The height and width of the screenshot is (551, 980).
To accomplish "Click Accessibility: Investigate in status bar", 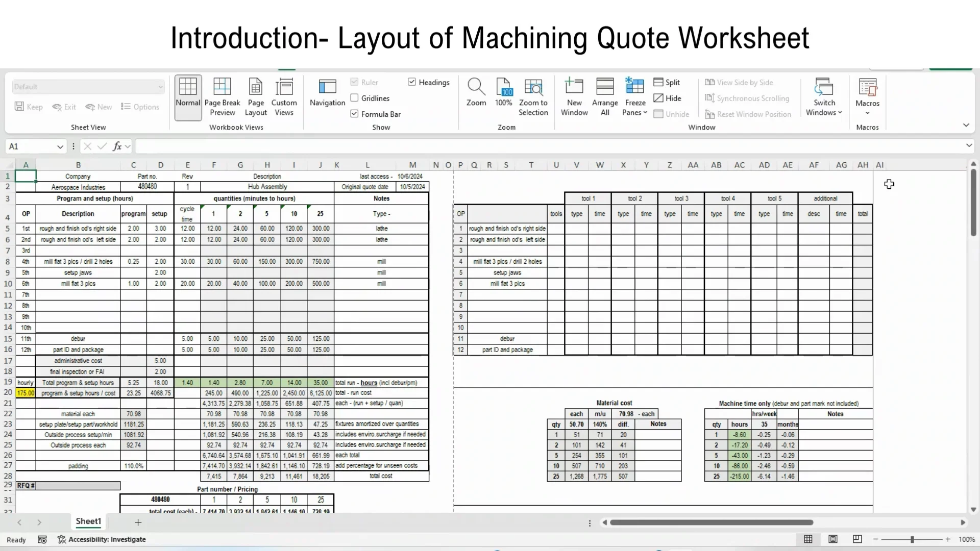I will 107,539.
